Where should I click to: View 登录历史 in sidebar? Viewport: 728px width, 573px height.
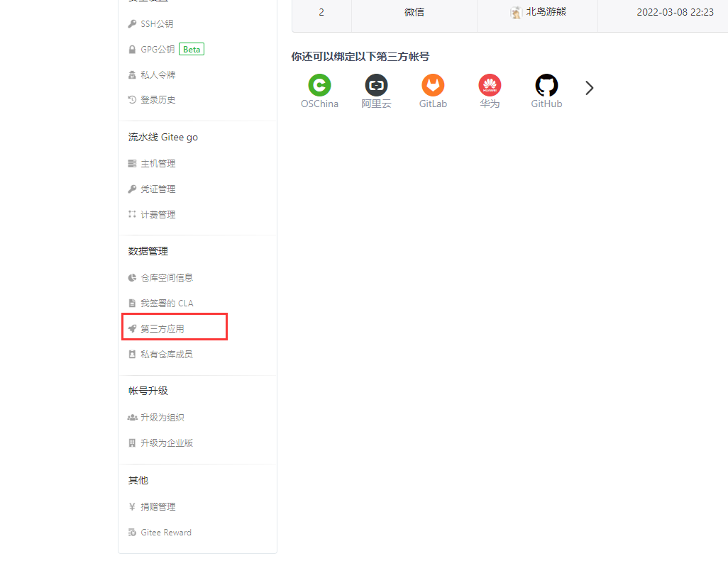tap(158, 100)
